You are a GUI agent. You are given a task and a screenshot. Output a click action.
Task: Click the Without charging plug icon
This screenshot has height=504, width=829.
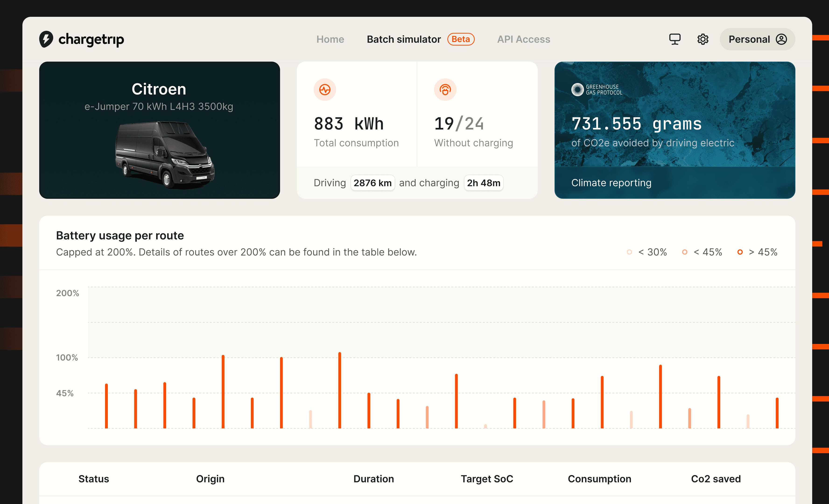[445, 90]
